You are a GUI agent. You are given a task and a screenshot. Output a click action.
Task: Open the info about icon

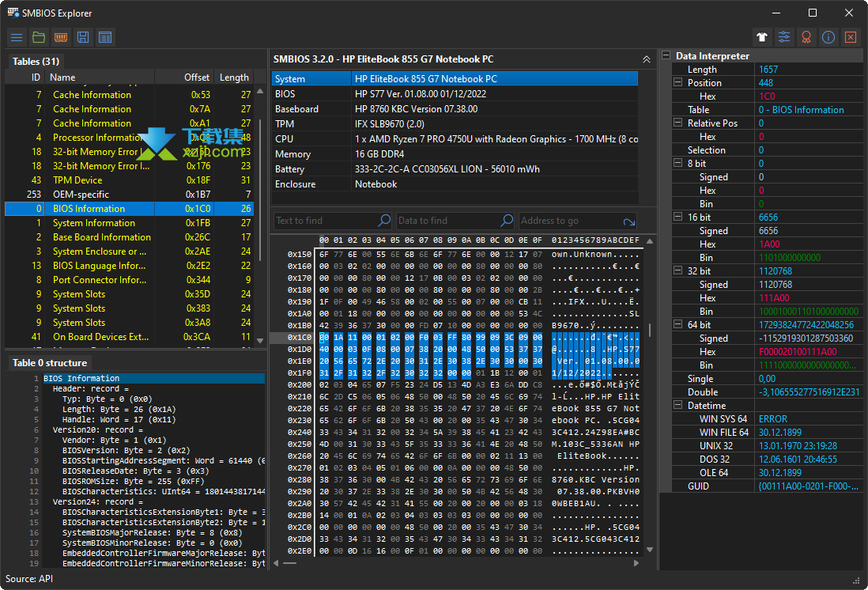click(828, 37)
